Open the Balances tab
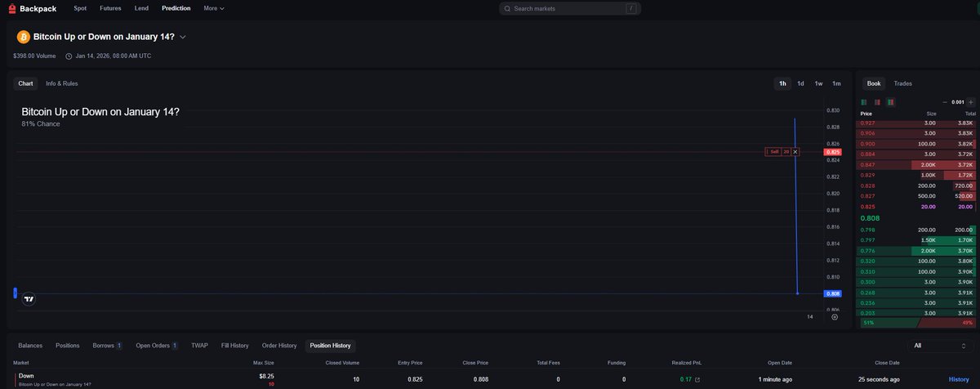Screen dimensions: 980x389 coord(30,346)
